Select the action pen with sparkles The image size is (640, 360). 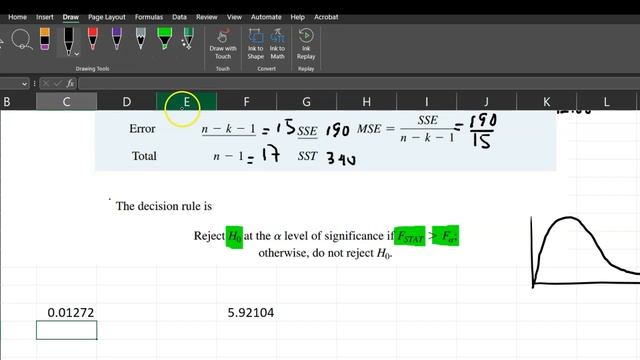tap(188, 39)
